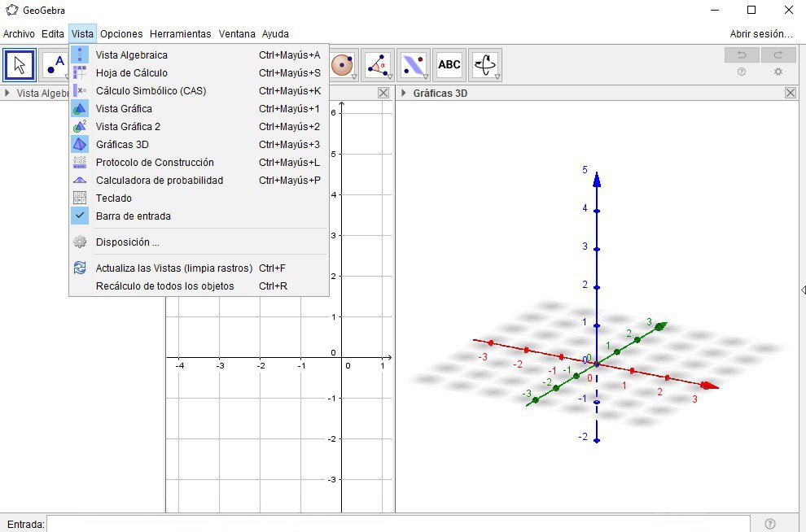Click the input bar help icon
This screenshot has height=532, width=806.
(x=769, y=524)
